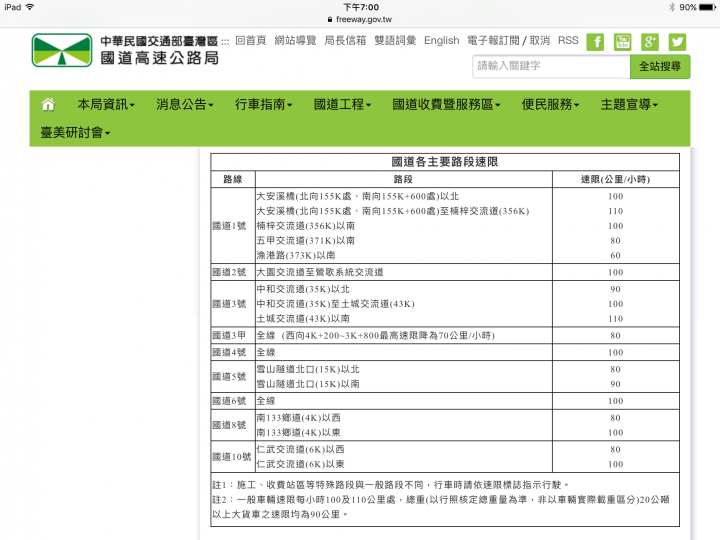Open the 網站導覽 sitemap link
The image size is (720, 540).
click(x=295, y=40)
